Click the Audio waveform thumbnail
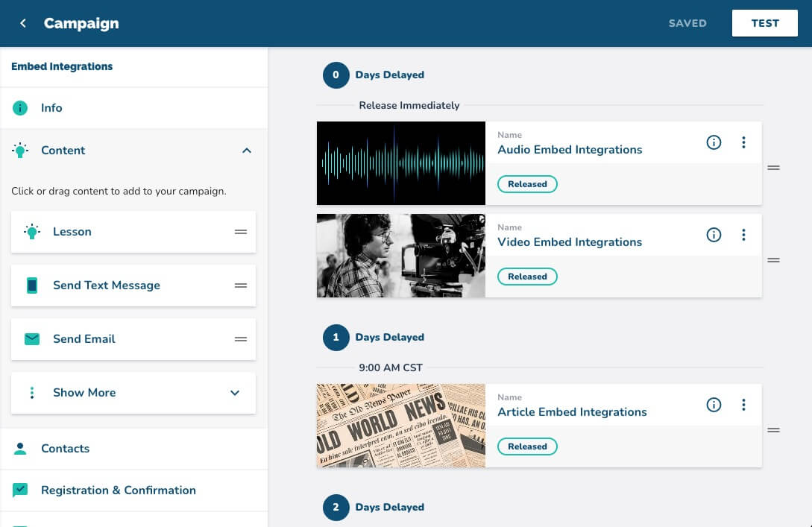 401,163
